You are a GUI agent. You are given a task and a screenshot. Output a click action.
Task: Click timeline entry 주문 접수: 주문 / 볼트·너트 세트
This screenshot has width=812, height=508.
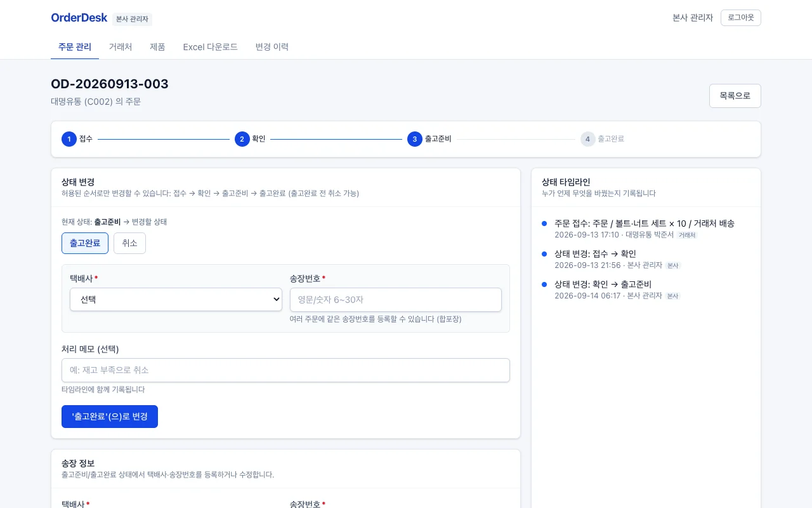(x=645, y=224)
